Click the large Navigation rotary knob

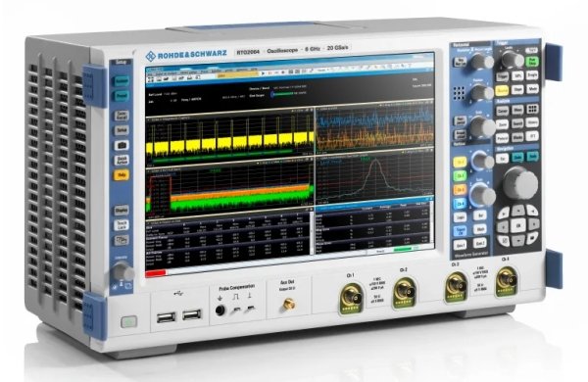tap(519, 182)
